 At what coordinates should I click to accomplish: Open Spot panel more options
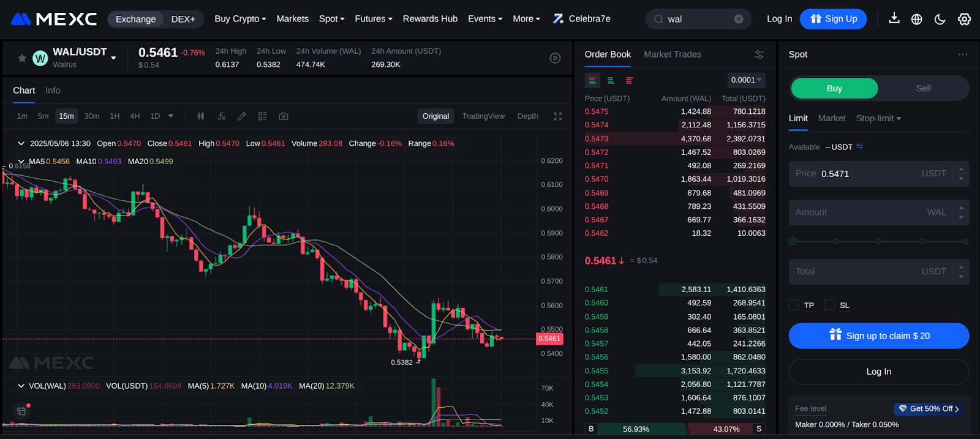[x=963, y=54]
